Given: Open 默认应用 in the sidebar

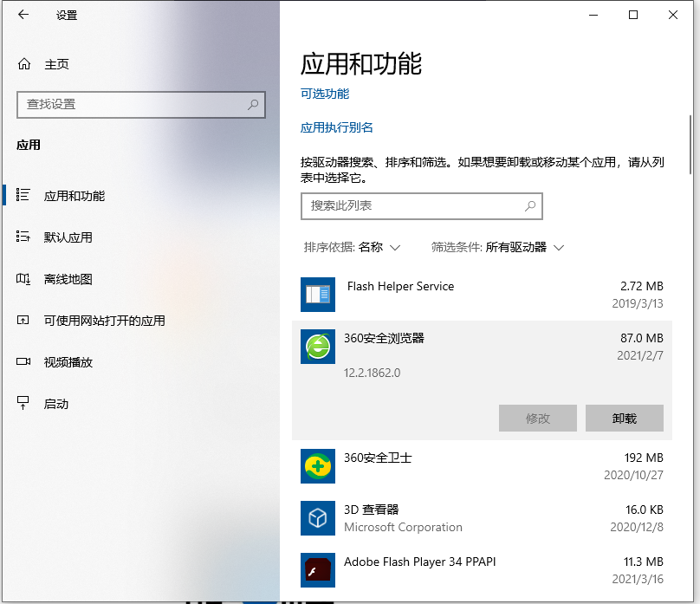Looking at the screenshot, I should (68, 237).
